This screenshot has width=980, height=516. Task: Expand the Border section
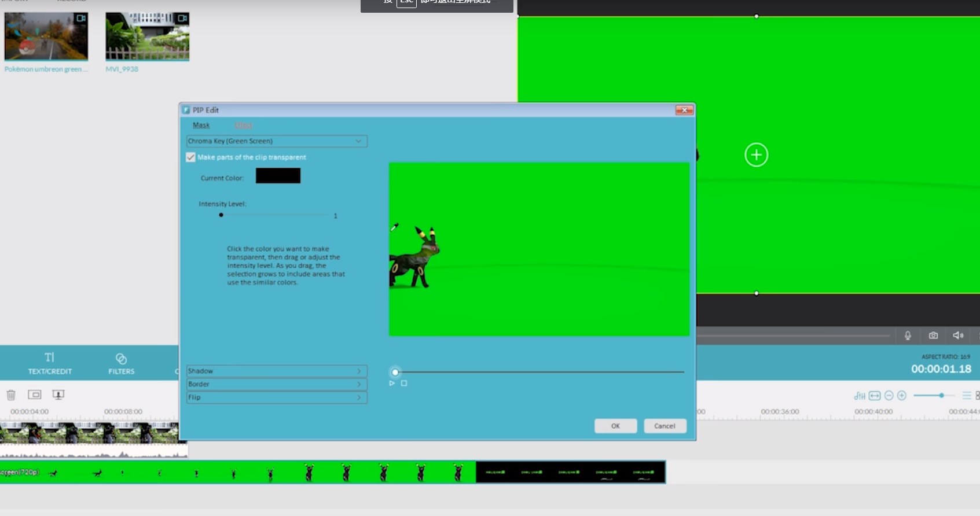(277, 384)
